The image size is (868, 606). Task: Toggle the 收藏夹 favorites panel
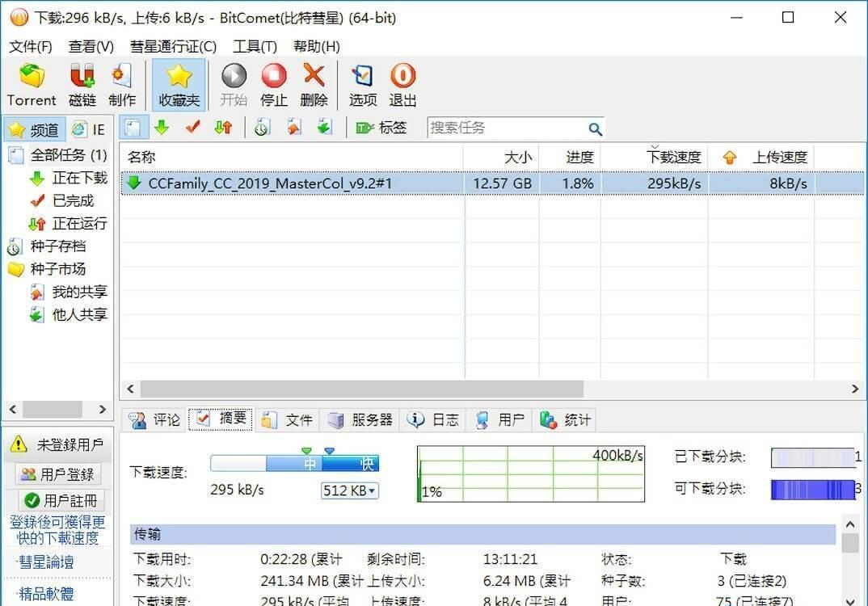(179, 85)
